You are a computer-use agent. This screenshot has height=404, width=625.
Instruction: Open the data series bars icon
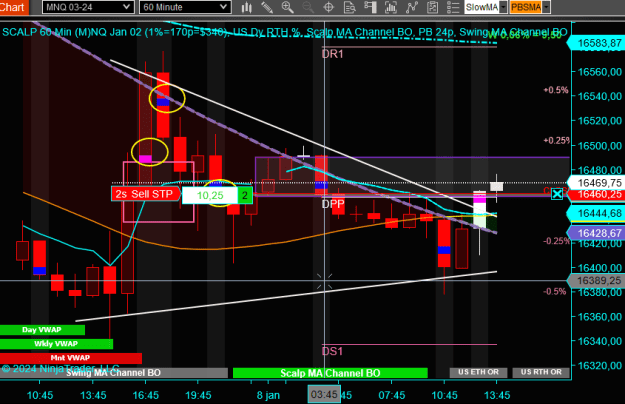[x=391, y=7]
